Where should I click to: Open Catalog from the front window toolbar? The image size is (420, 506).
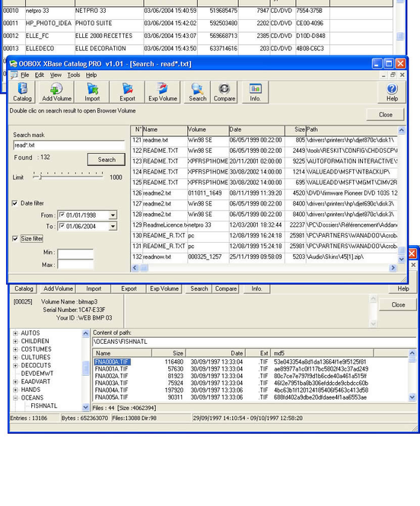click(22, 92)
